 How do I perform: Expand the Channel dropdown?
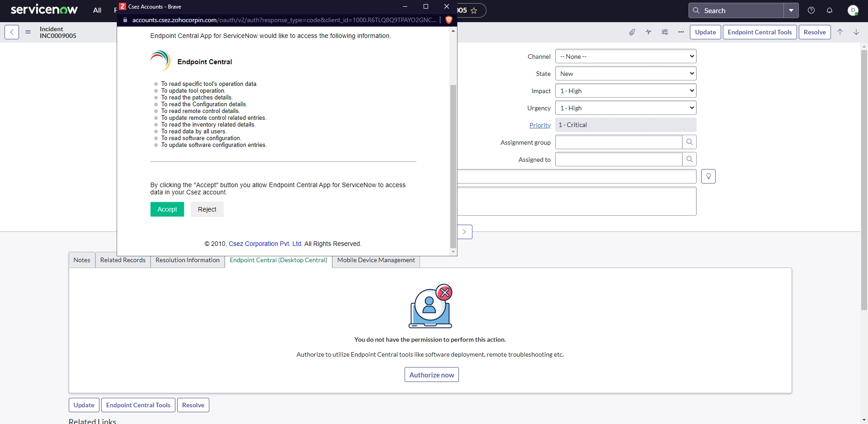(x=626, y=57)
